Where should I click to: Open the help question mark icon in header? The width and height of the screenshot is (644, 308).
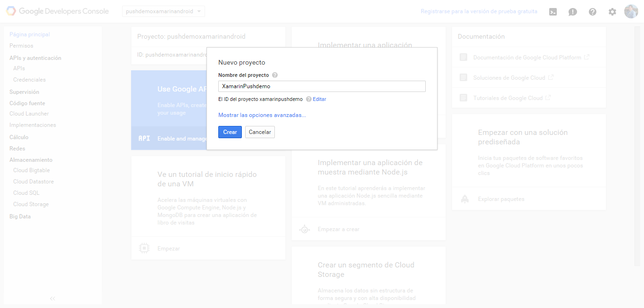(x=593, y=12)
